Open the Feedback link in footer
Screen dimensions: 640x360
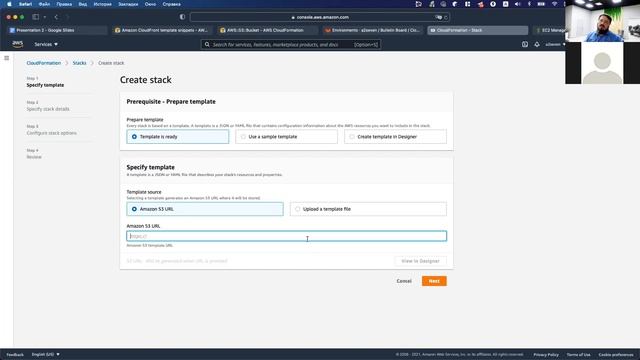[x=15, y=354]
